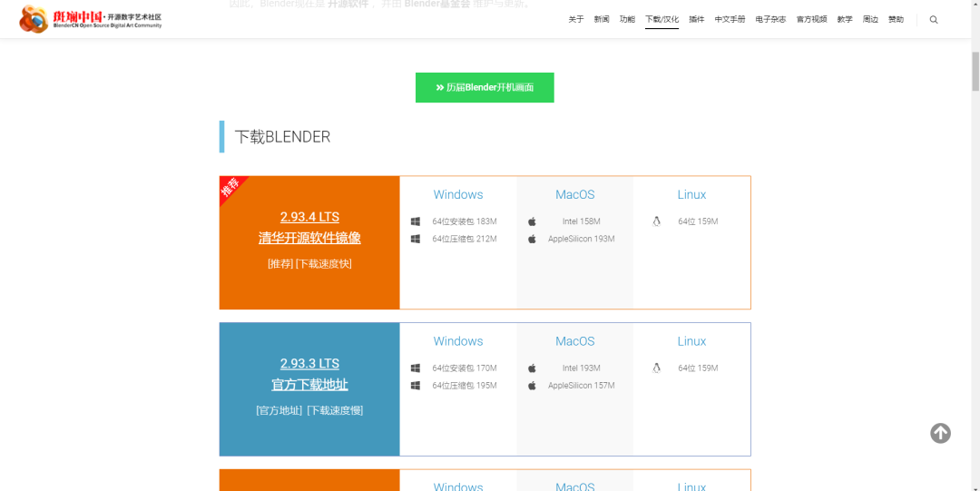Click Linux heading in 2.93.3 LTS card
This screenshot has height=491, width=980.
point(691,341)
